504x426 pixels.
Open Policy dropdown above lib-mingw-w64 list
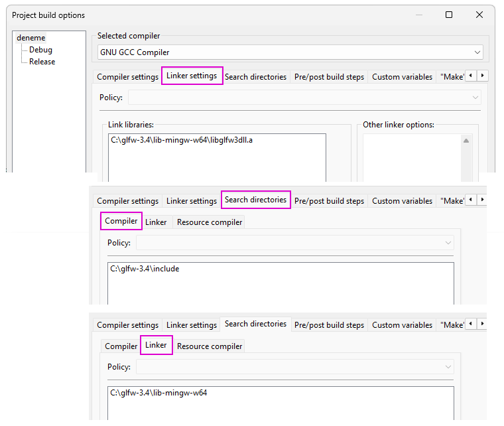[294, 367]
